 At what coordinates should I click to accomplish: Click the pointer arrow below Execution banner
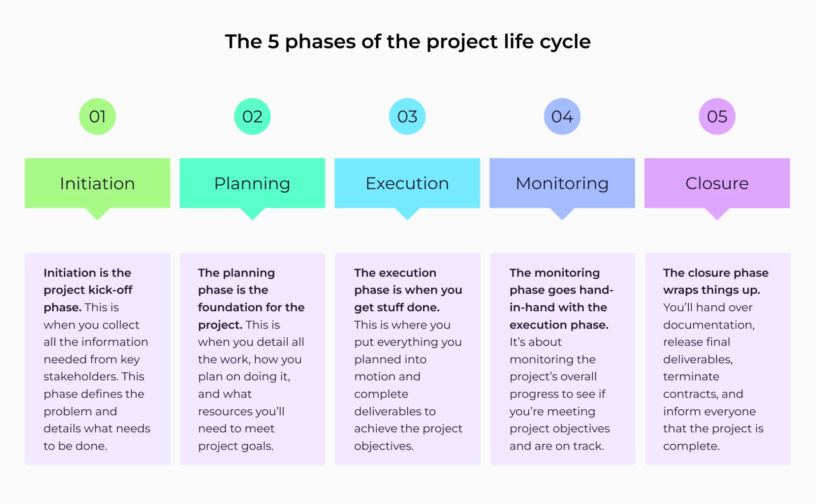pos(407,214)
